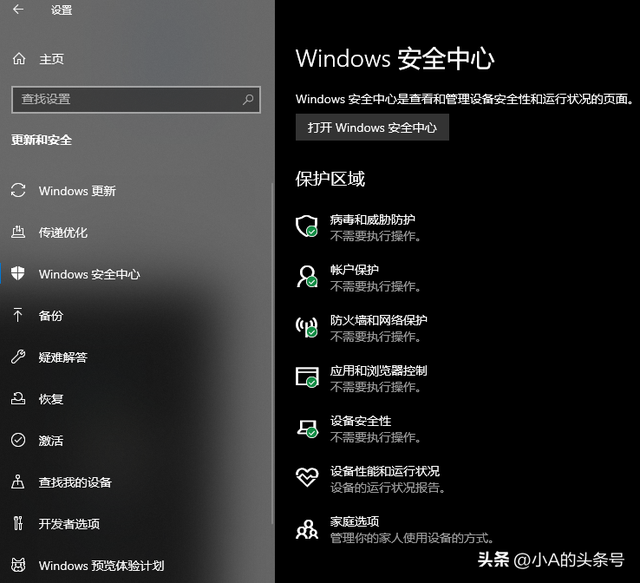Open the 帐户保护 link
The image size is (640, 583).
click(354, 270)
